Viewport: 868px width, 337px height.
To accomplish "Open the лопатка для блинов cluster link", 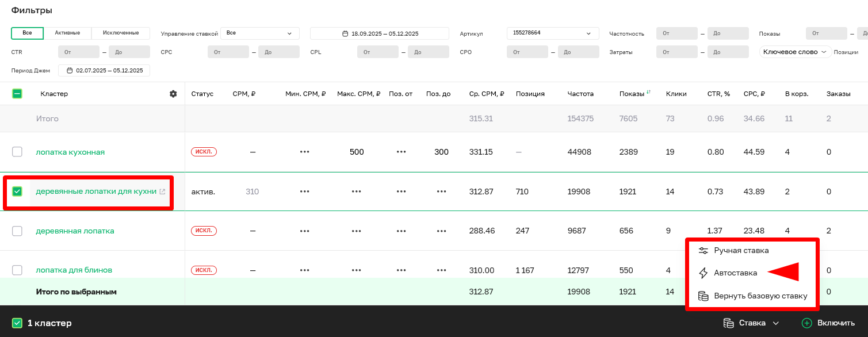I will (x=74, y=270).
